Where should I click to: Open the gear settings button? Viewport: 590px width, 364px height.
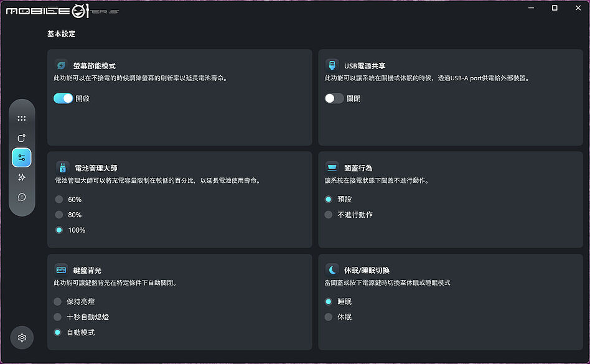click(x=22, y=337)
